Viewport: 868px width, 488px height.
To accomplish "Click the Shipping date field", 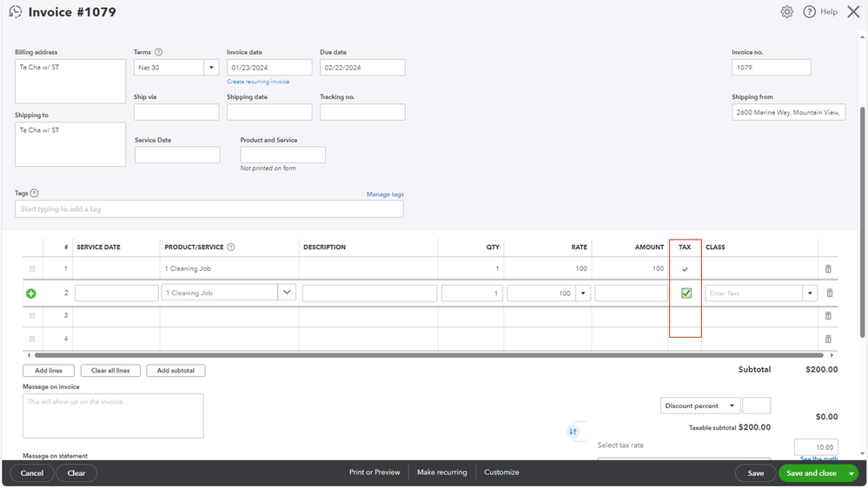I will [269, 112].
